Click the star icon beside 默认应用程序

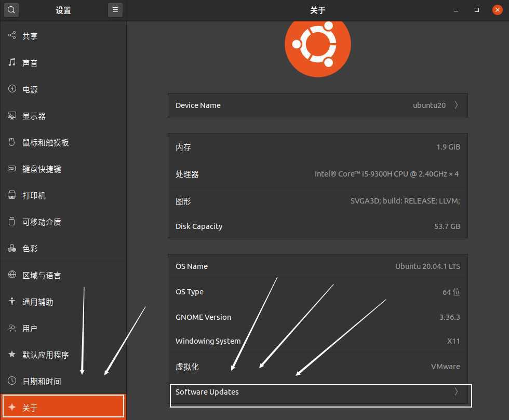click(12, 354)
